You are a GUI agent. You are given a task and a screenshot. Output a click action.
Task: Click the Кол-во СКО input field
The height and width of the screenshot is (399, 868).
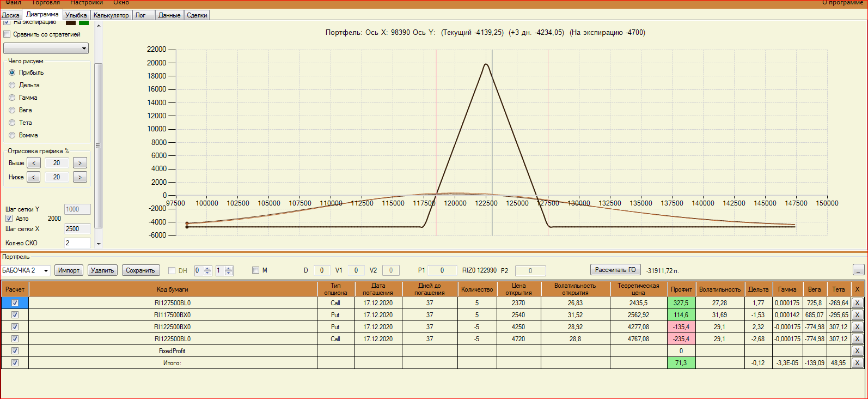[77, 243]
